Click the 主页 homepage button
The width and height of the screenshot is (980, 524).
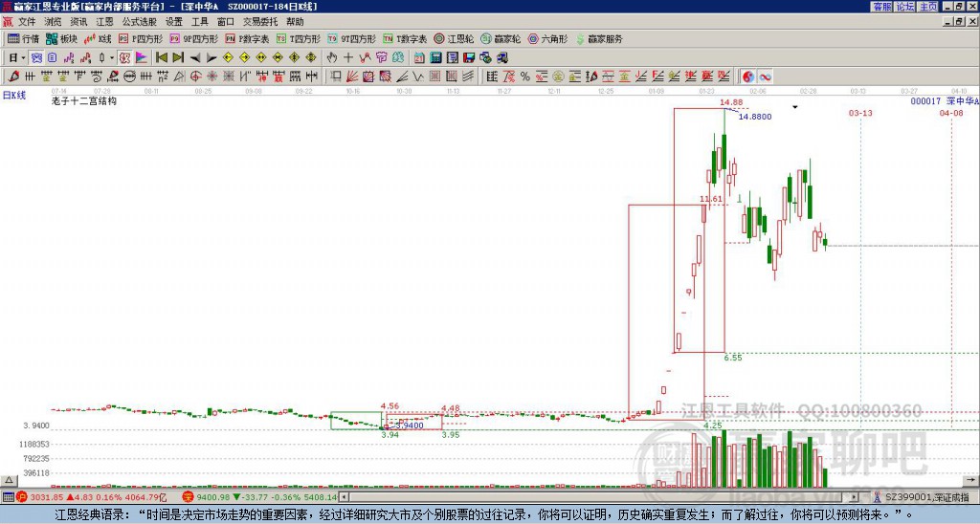[x=927, y=7]
